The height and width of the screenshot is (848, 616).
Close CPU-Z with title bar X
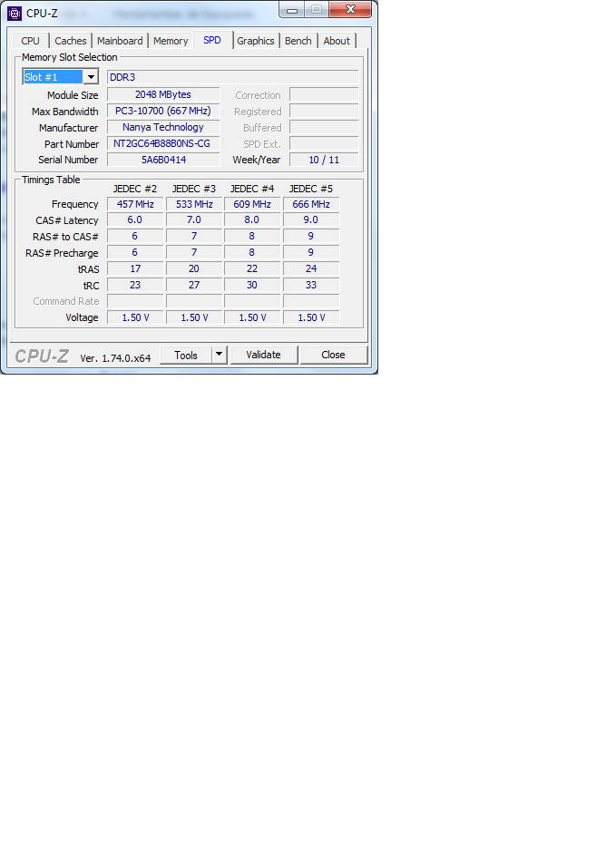click(x=350, y=9)
